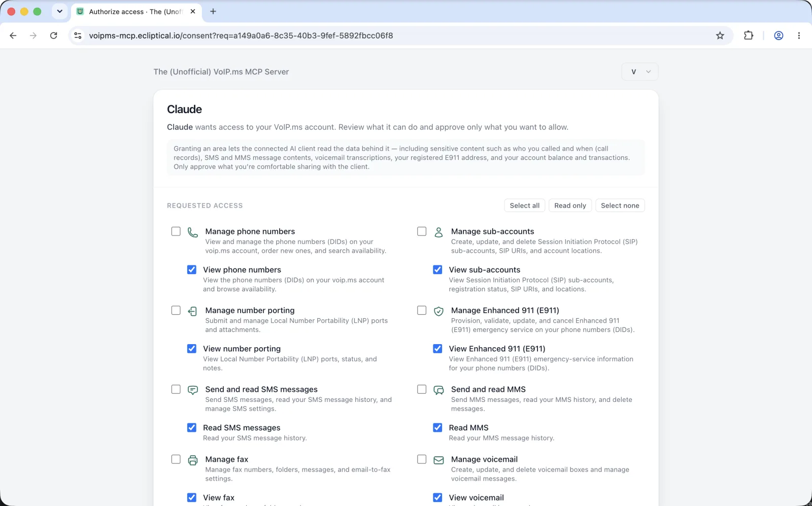Open the browser profile menu
Viewport: 812px width, 506px height.
point(779,36)
